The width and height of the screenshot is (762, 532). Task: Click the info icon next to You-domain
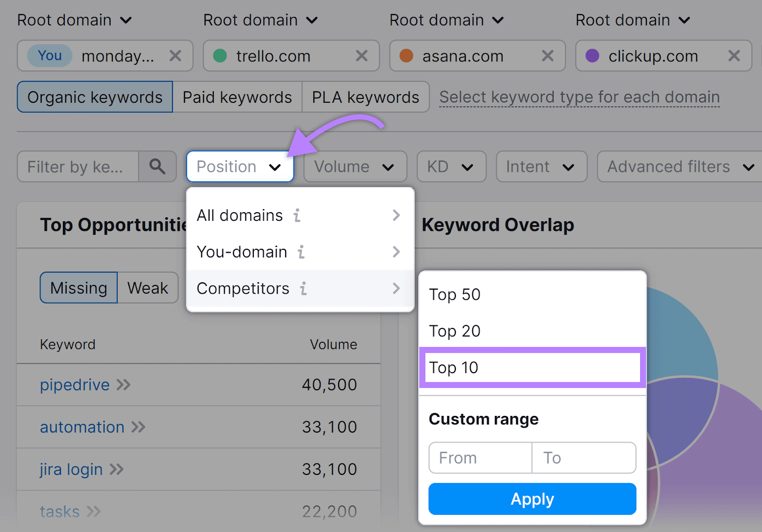[x=301, y=252]
